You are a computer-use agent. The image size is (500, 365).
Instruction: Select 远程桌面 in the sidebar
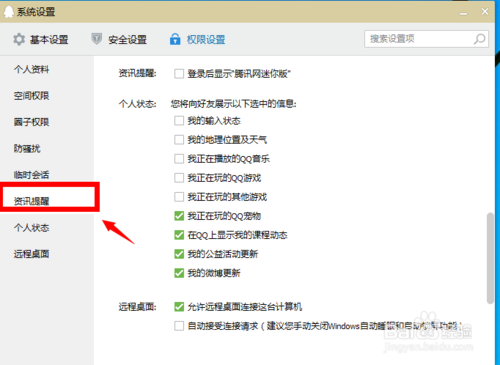click(x=31, y=254)
